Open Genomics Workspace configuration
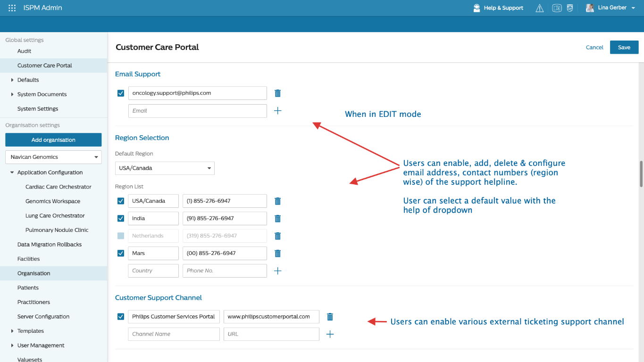644x362 pixels. (53, 201)
